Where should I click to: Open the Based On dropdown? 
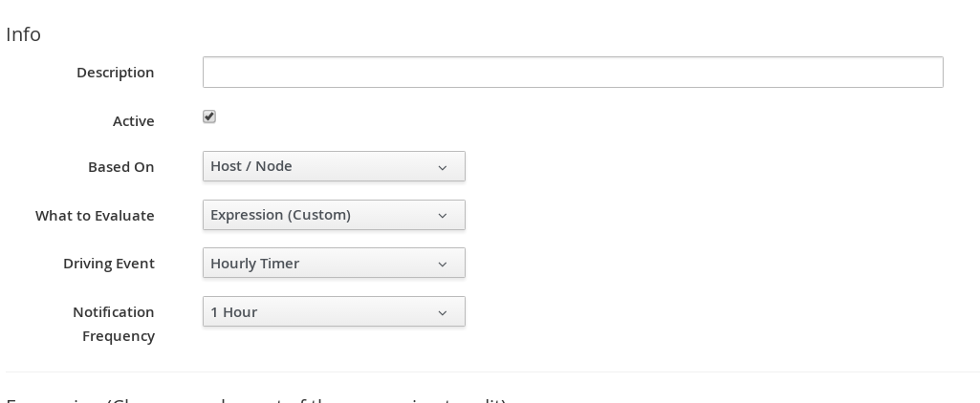pos(334,166)
